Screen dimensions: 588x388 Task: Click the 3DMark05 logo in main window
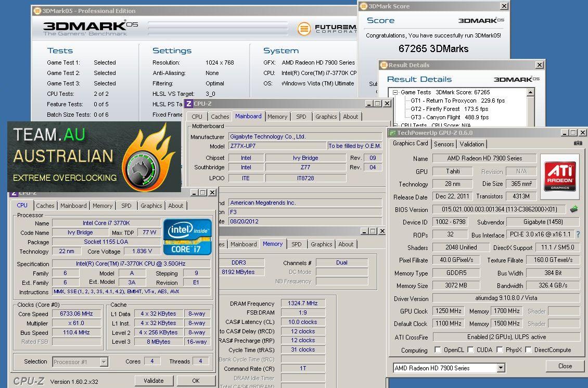click(91, 28)
